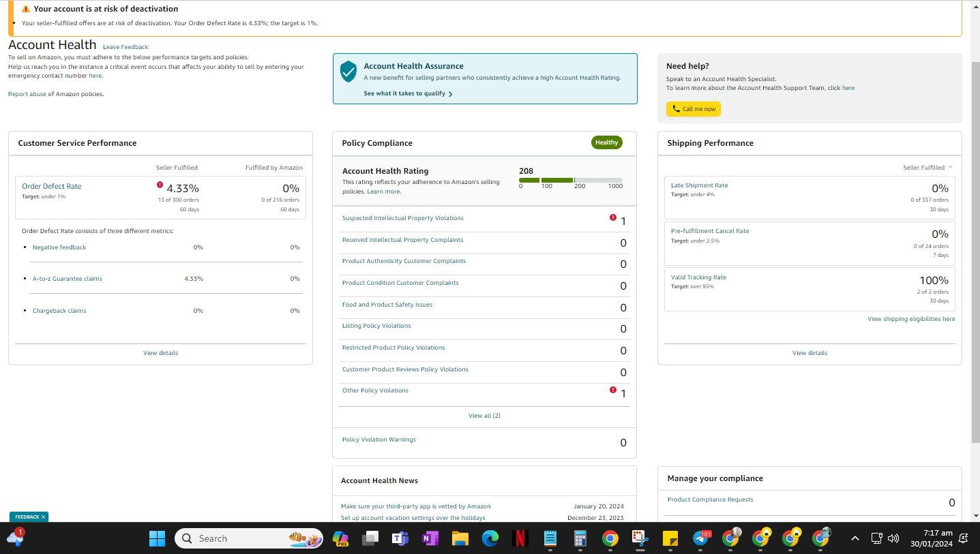
Task: Open Restricted Product Policy Violations
Action: point(394,348)
